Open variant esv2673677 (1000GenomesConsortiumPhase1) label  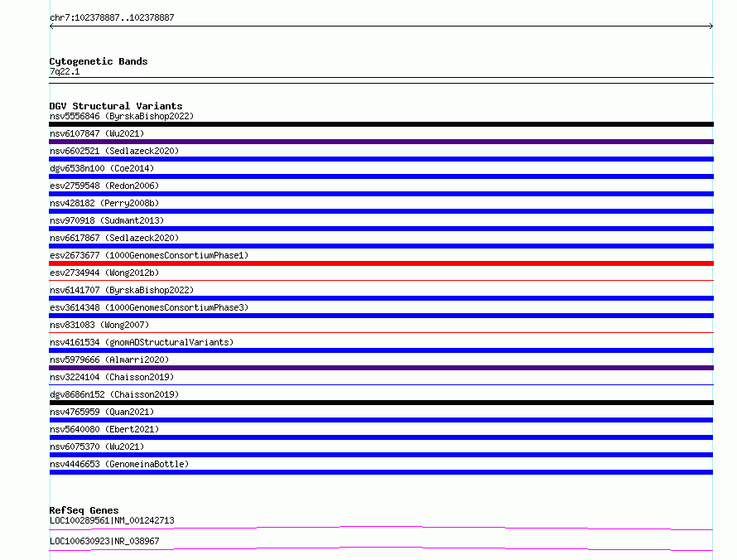[x=149, y=255]
